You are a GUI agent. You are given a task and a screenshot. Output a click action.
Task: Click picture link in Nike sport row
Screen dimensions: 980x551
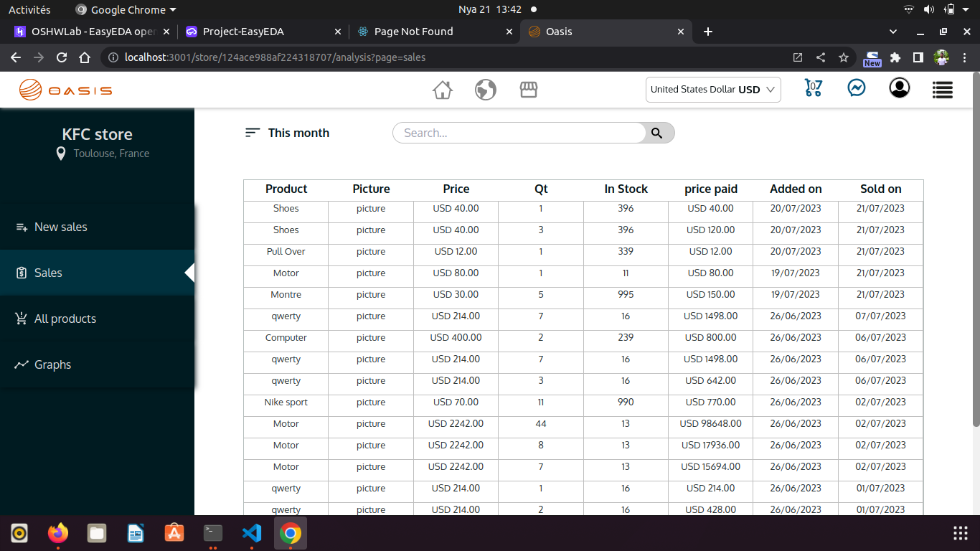[x=371, y=402]
